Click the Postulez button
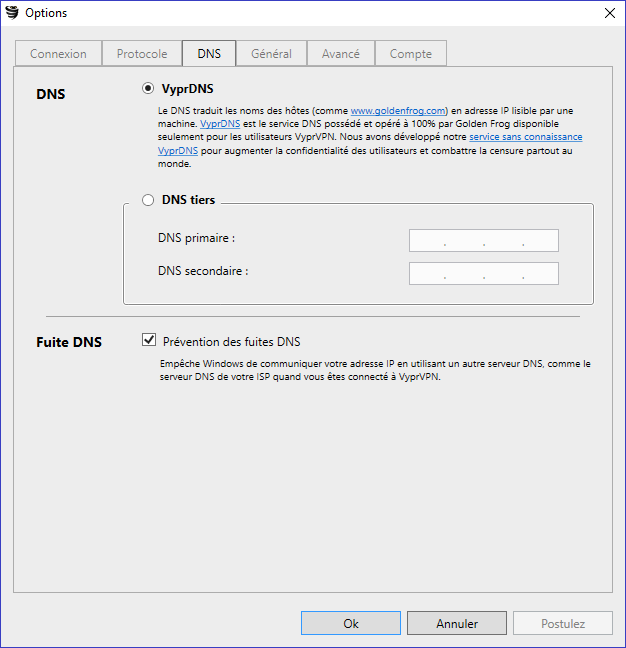The height and width of the screenshot is (648, 626). tap(563, 623)
